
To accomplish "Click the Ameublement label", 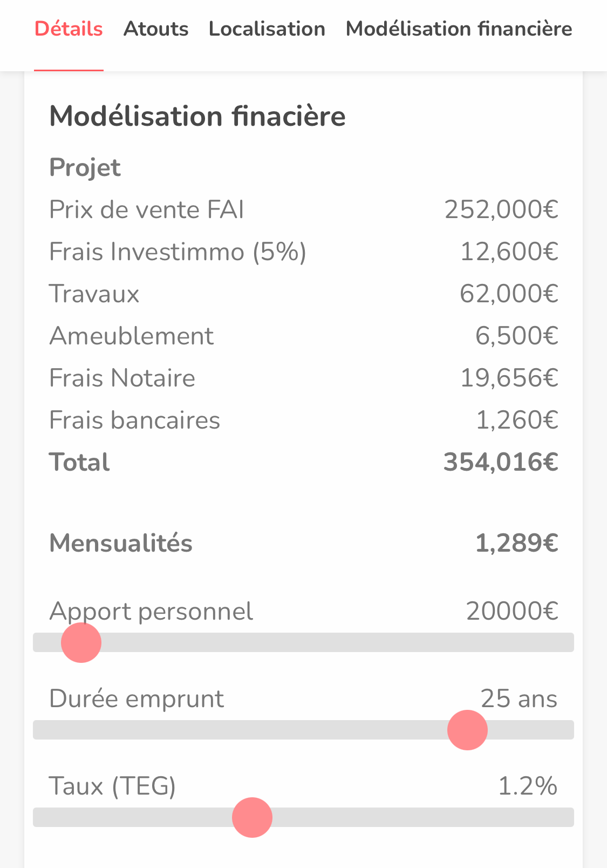I will coord(132,336).
